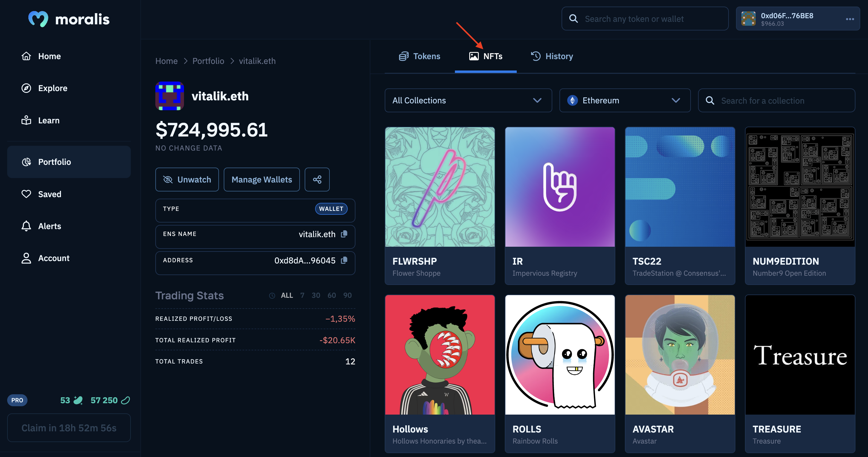This screenshot has height=457, width=868.
Task: Open the NUM9EDITION NFT card
Action: point(800,206)
